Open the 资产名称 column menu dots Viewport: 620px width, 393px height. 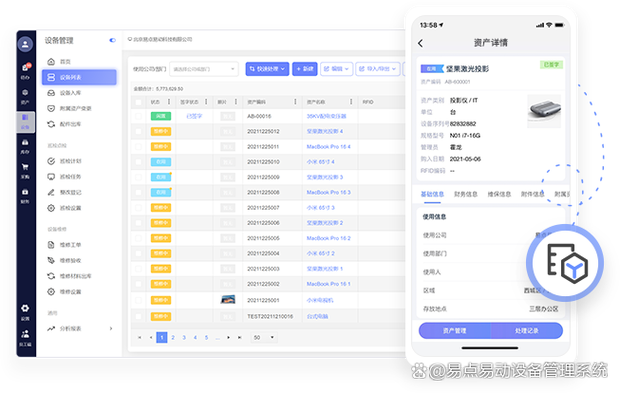click(x=351, y=102)
